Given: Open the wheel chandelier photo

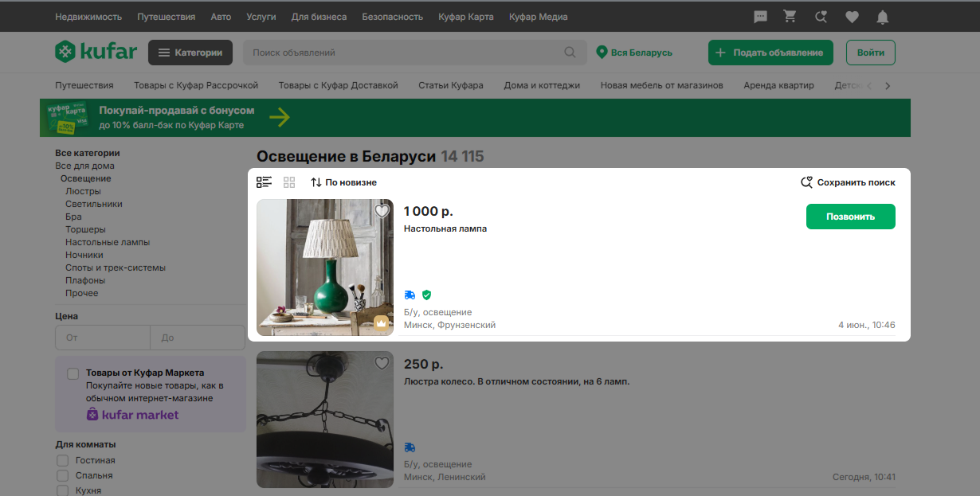Looking at the screenshot, I should click(x=325, y=420).
